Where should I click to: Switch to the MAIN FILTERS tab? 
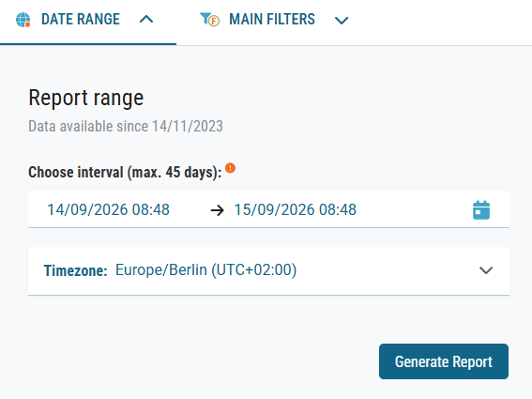pyautogui.click(x=272, y=20)
